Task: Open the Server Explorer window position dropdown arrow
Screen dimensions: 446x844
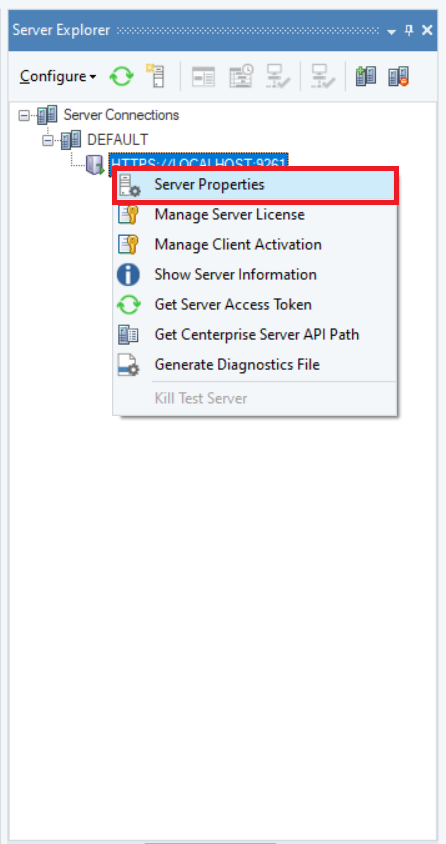Action: tap(391, 31)
